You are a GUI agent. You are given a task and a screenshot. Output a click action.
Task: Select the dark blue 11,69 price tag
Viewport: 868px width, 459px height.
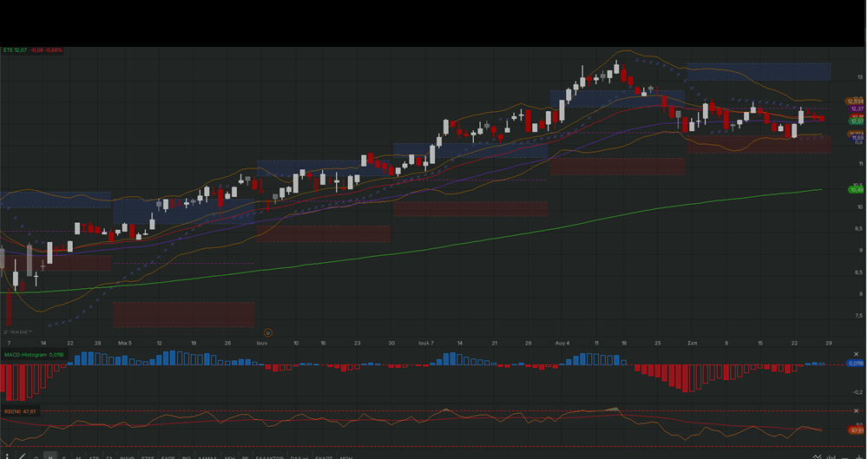coord(857,137)
